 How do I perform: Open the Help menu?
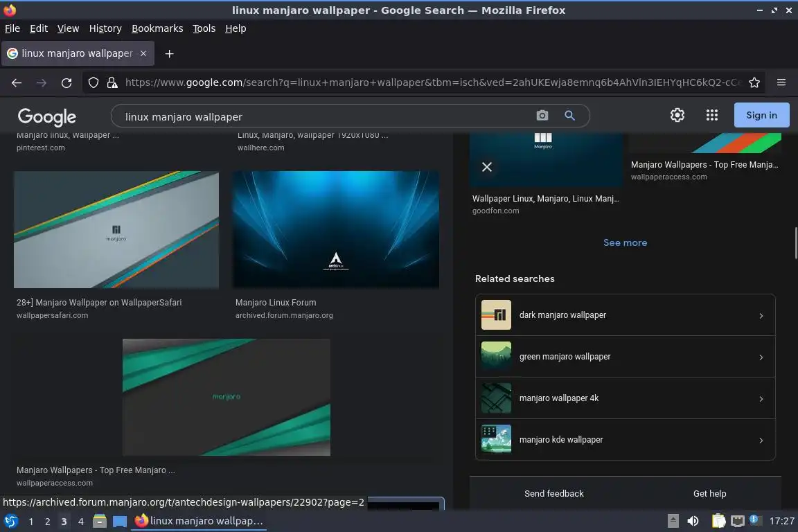236,28
